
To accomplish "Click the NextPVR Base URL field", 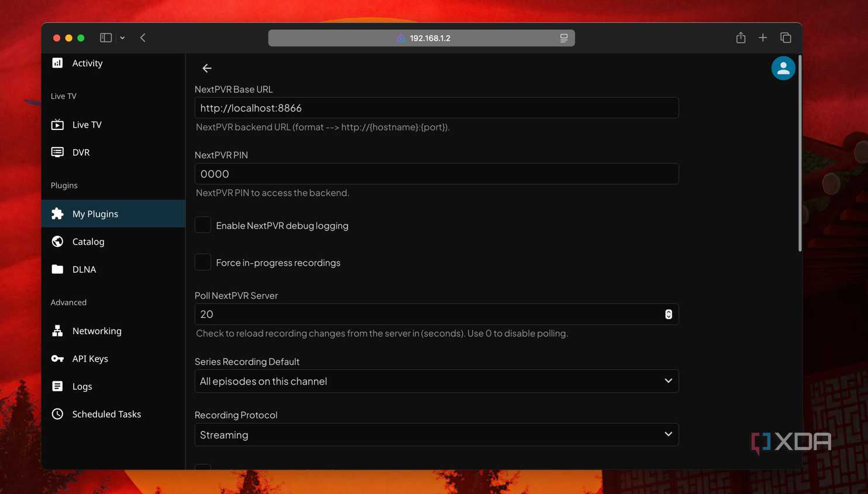I will (x=436, y=108).
